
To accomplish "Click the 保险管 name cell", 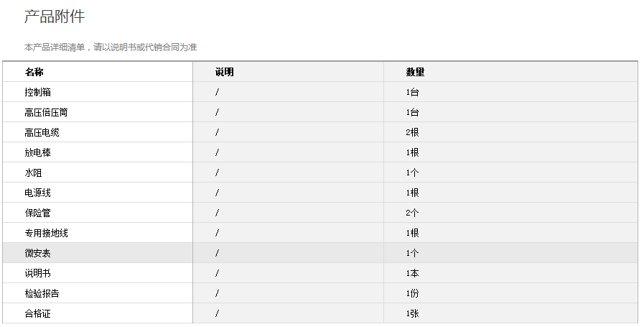I will point(37,213).
